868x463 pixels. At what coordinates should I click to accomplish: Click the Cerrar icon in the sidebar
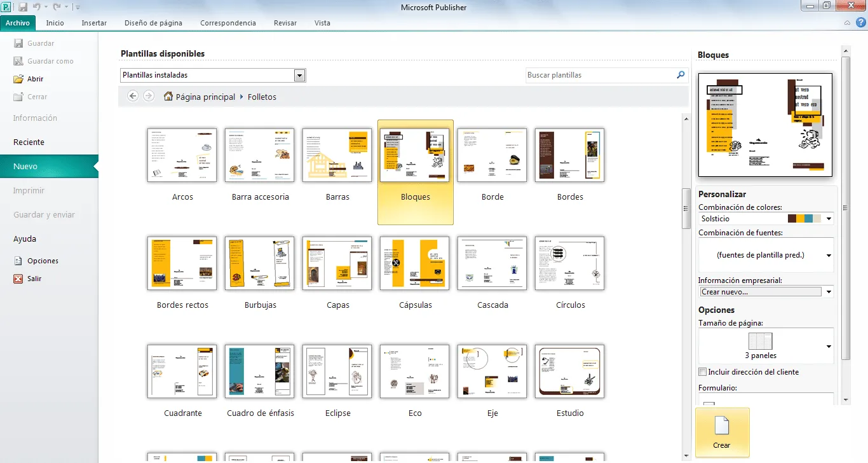pos(18,97)
